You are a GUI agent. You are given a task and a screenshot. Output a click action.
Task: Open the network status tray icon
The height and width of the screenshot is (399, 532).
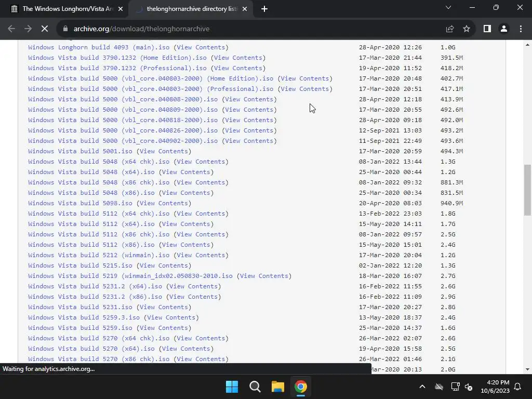pos(455,387)
